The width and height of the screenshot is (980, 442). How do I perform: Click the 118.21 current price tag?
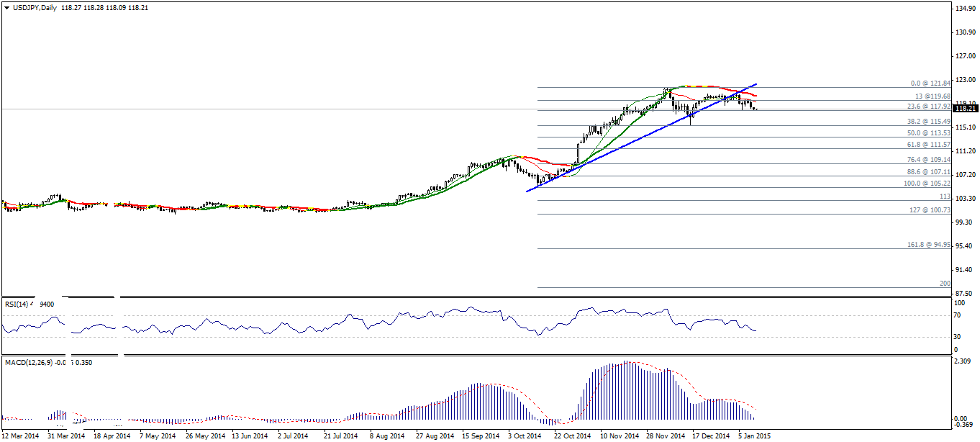point(965,108)
